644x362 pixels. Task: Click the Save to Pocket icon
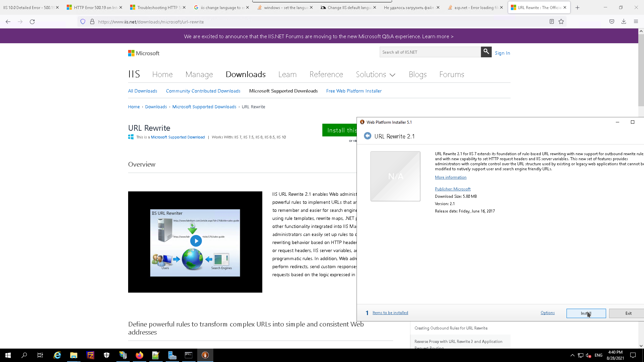[612, 22]
